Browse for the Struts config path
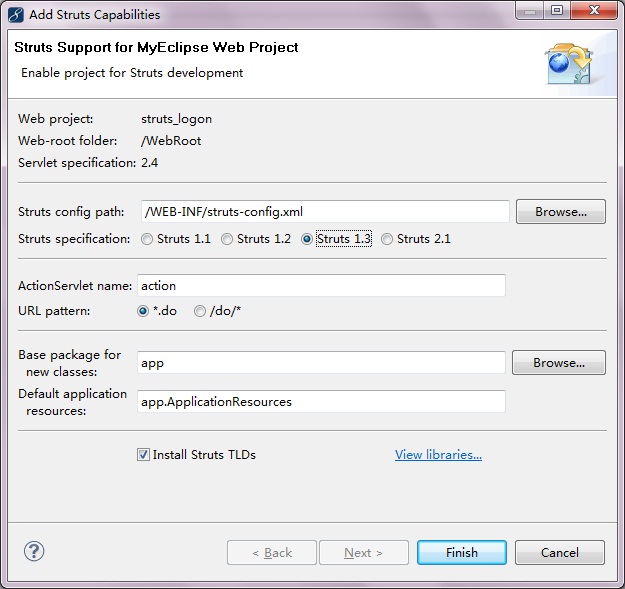The image size is (625, 589). pyautogui.click(x=560, y=212)
